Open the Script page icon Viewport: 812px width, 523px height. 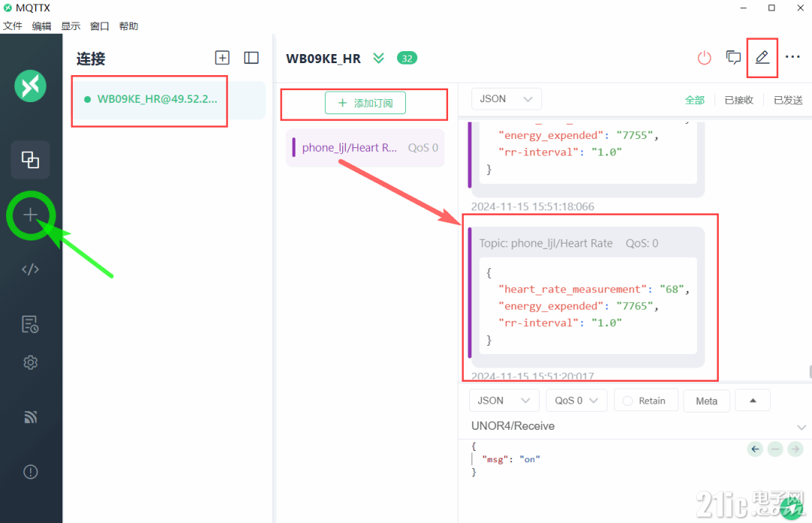(30, 269)
